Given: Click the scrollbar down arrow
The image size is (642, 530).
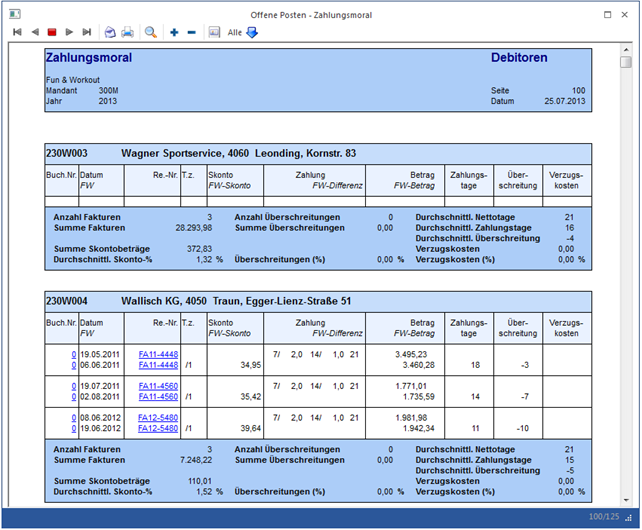Looking at the screenshot, I should [x=625, y=501].
